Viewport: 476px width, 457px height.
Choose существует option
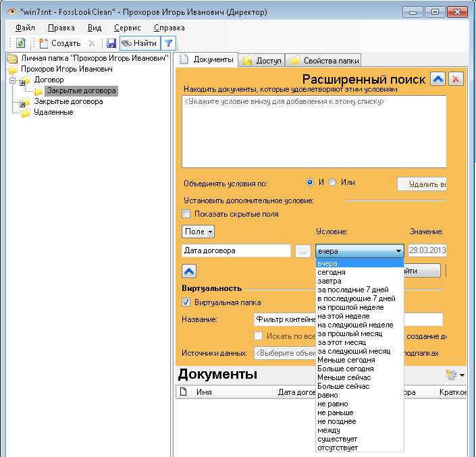pos(360,439)
